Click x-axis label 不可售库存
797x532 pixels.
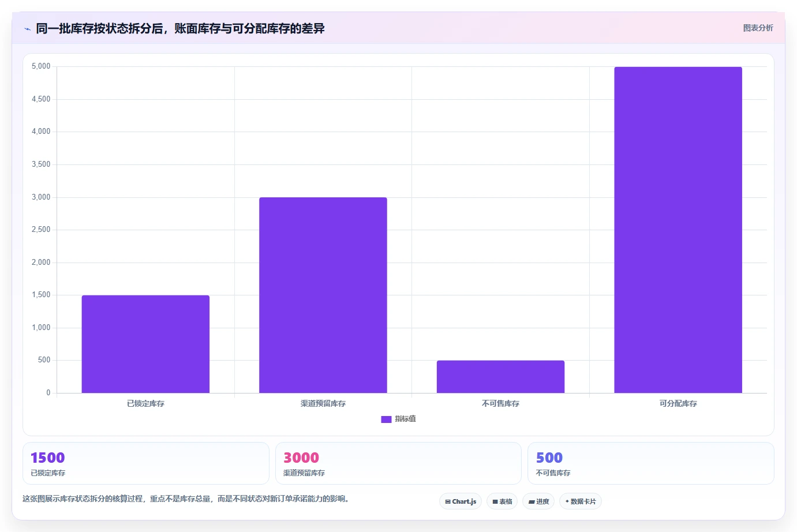coord(500,403)
